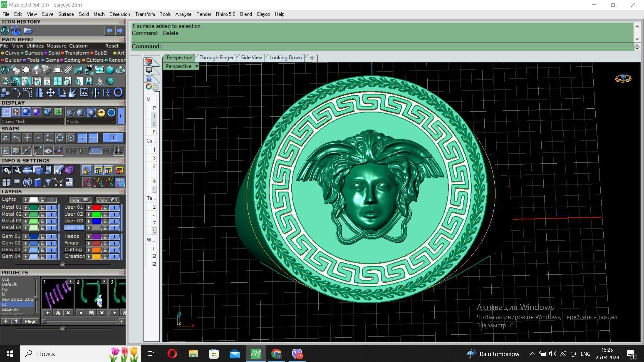Expand the Perspective viewport dropdown arrow
The image size is (644, 362).
(x=197, y=66)
